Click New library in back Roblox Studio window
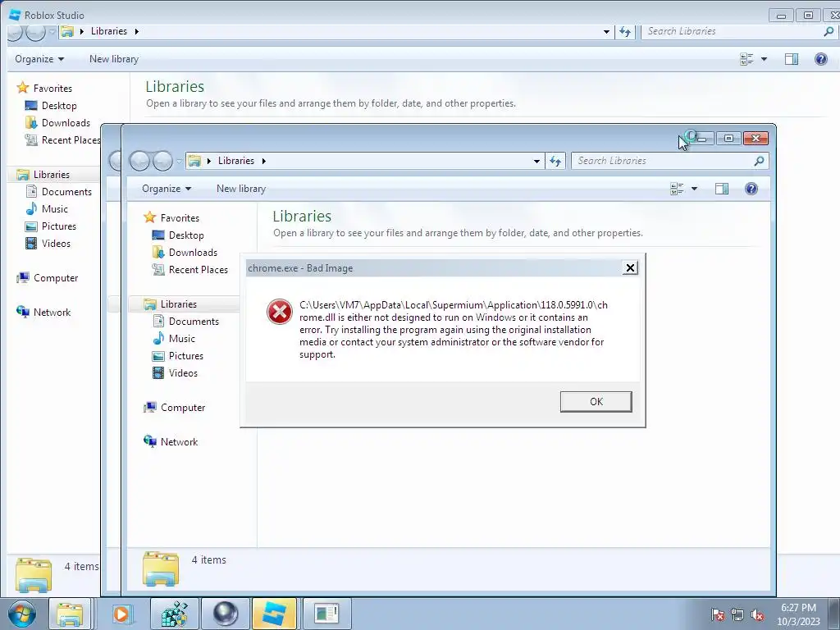 click(114, 59)
